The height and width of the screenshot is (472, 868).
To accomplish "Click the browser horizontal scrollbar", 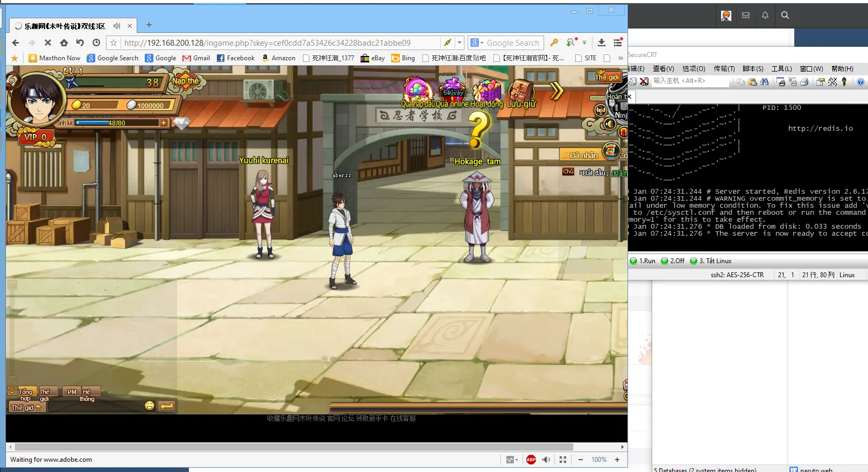I will pyautogui.click(x=294, y=447).
